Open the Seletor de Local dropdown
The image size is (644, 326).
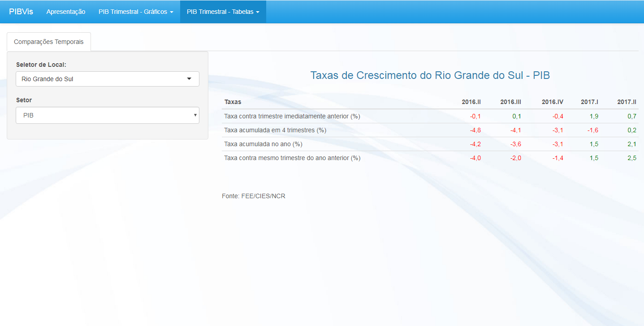(108, 79)
